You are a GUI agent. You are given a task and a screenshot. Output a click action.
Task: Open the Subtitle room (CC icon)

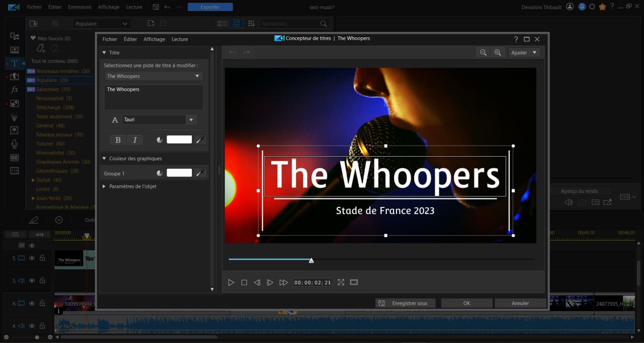(x=15, y=158)
